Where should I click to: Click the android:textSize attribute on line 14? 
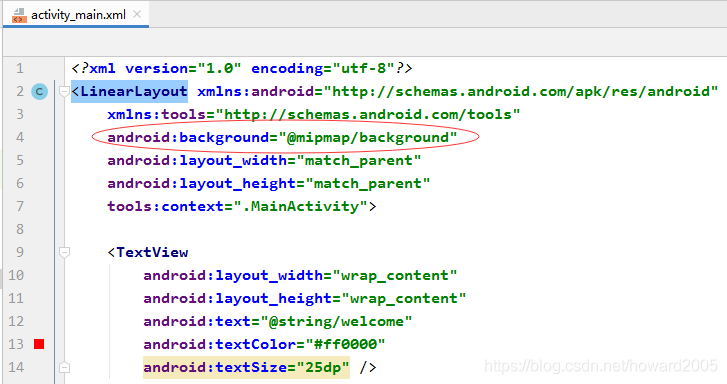tap(215, 367)
